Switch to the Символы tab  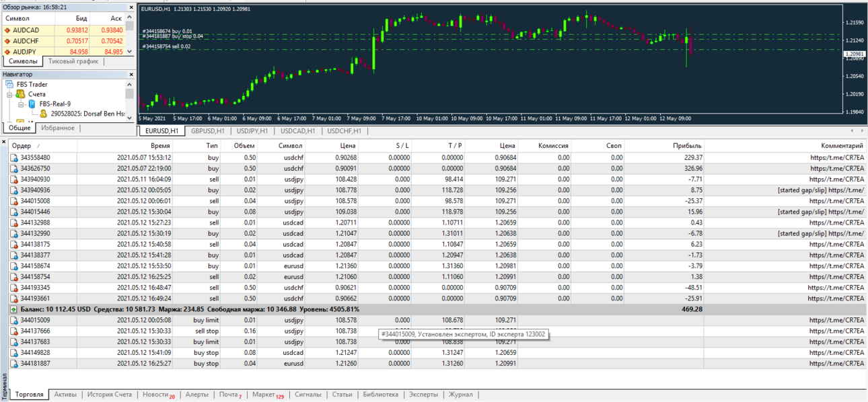pyautogui.click(x=23, y=61)
